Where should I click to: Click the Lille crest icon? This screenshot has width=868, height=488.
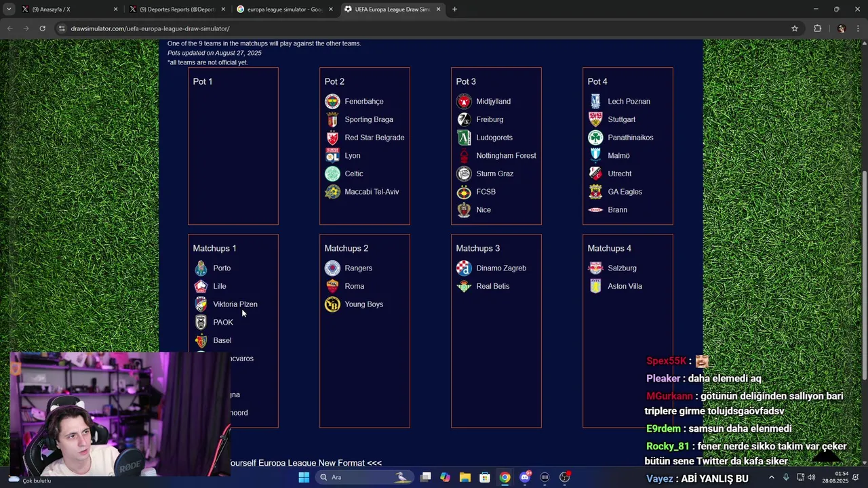201,287
